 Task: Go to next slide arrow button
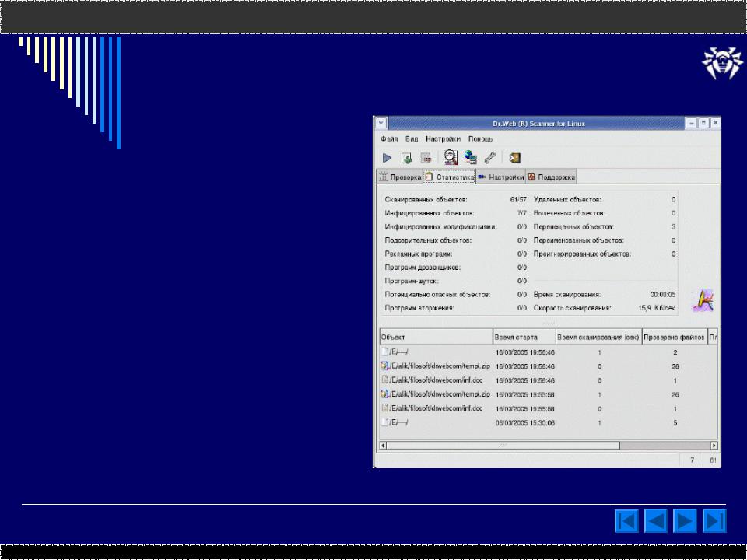(x=685, y=520)
